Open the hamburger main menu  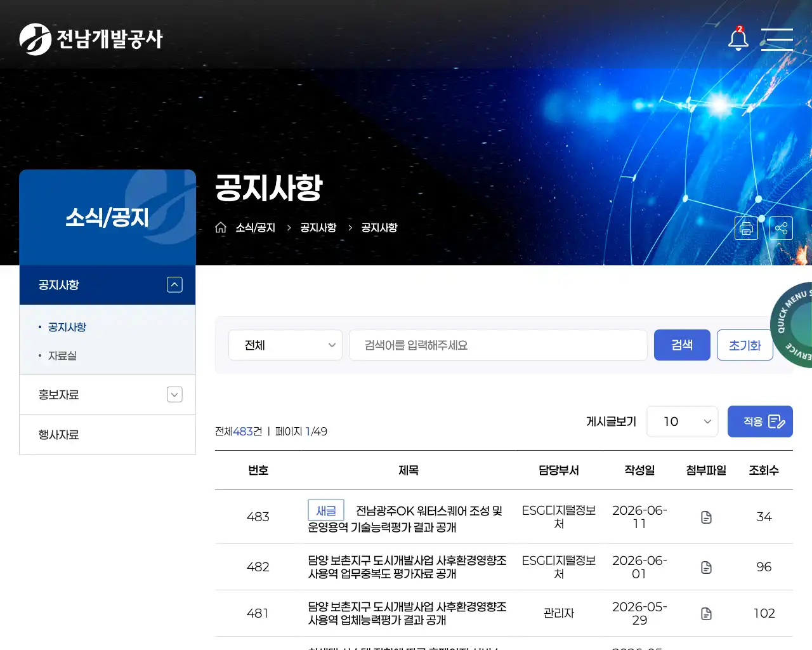[x=777, y=39]
